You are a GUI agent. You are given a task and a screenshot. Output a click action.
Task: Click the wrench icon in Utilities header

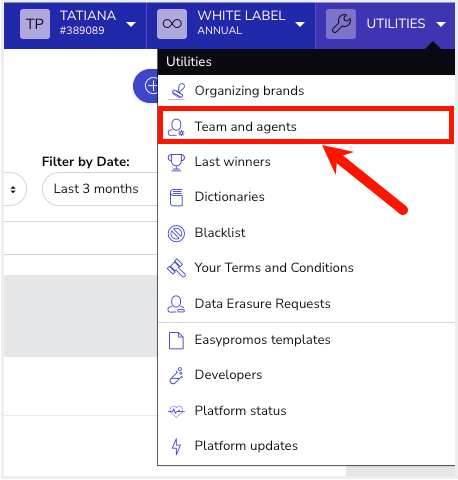(x=341, y=24)
